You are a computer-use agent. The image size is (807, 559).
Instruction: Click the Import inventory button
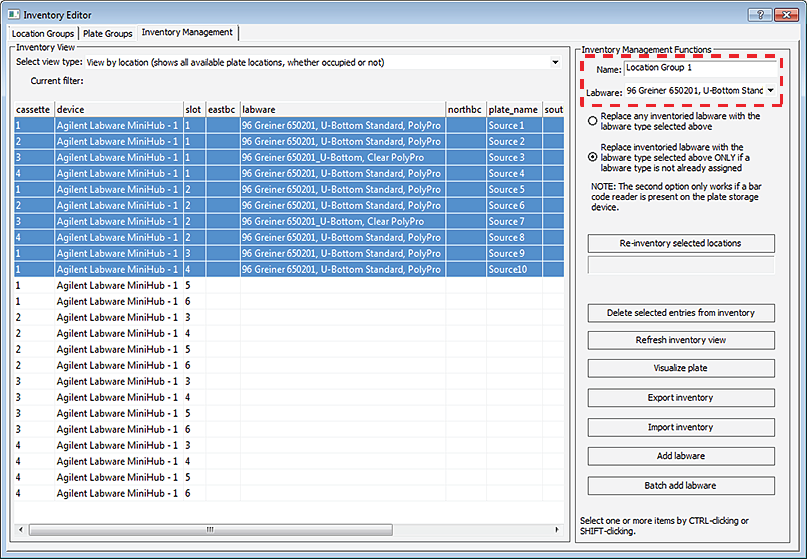pos(681,427)
